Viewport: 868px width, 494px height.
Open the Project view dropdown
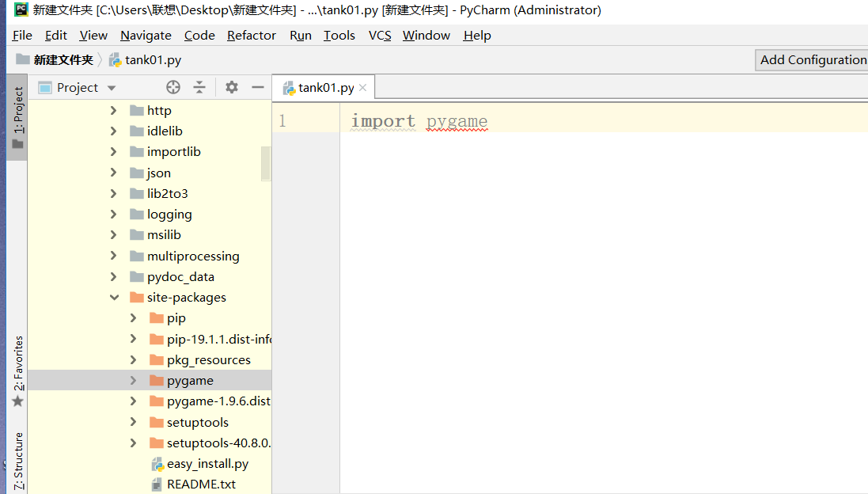tap(112, 88)
